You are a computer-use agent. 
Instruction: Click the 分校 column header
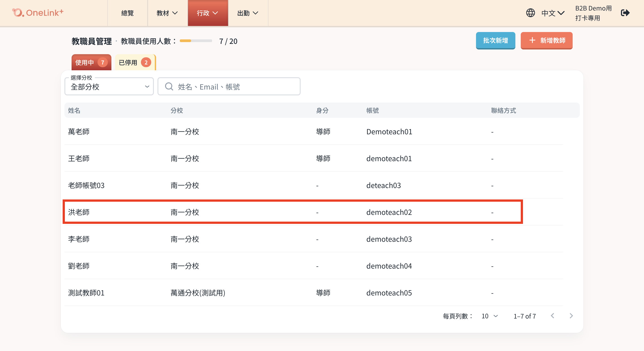(177, 110)
